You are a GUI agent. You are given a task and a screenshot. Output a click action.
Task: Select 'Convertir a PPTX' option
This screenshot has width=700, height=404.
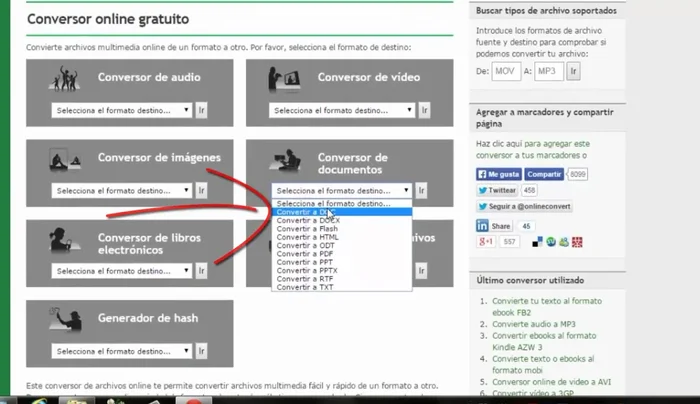click(x=342, y=271)
